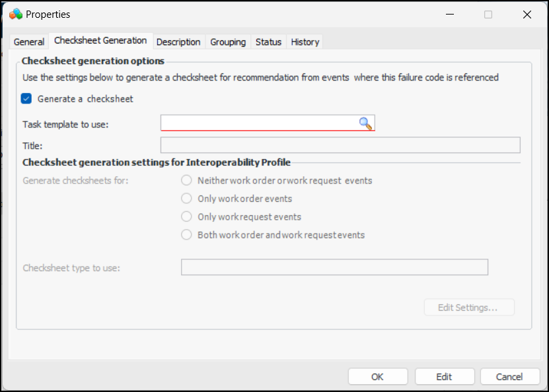View the History tab
This screenshot has height=392, width=549.
(305, 42)
